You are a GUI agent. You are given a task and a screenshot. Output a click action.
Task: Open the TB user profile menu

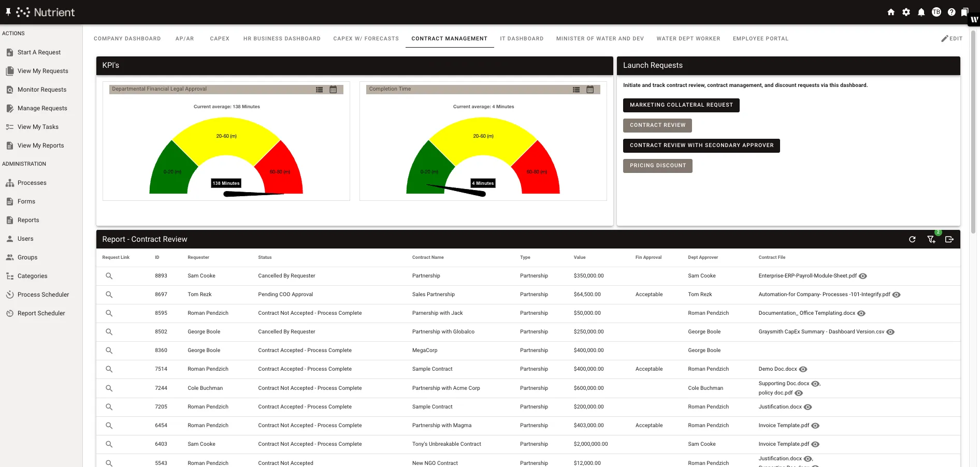click(x=936, y=11)
